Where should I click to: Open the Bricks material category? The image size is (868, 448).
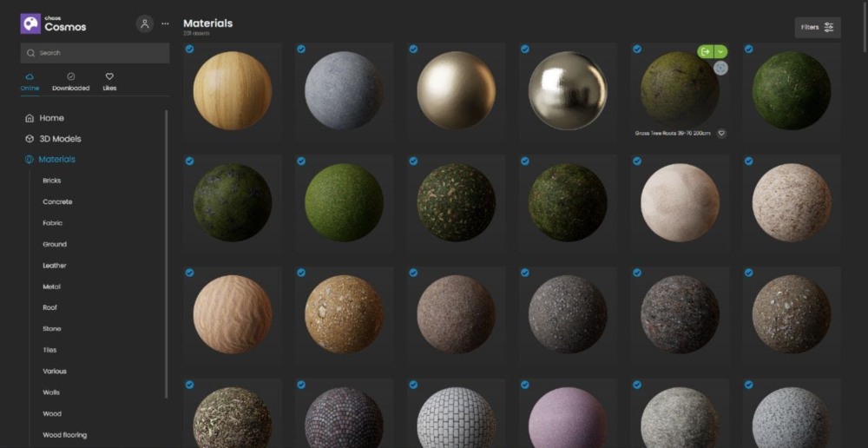[x=51, y=181]
